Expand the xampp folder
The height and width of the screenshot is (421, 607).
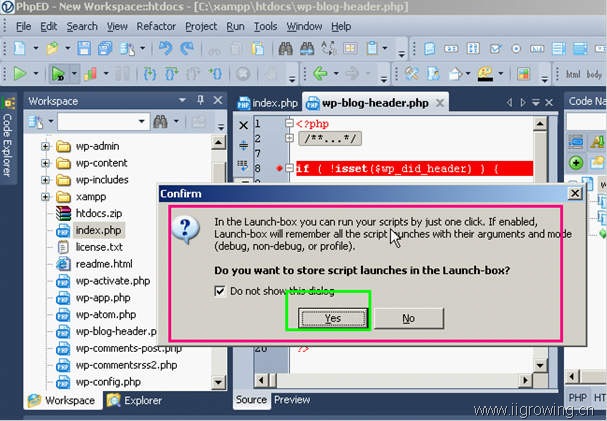click(45, 197)
